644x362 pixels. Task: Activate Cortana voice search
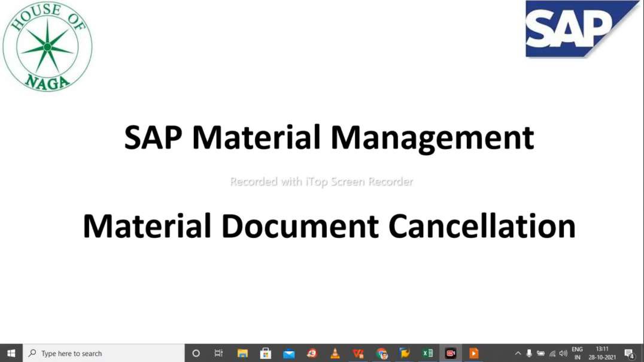[196, 354]
